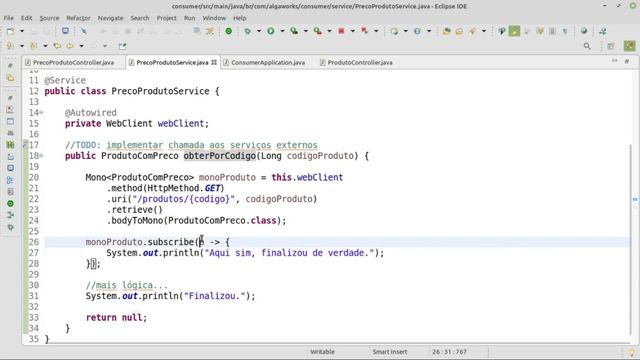This screenshot has height=360, width=640.
Task: Click the Relaunch red-flag toolbar icon
Action: pyautogui.click(x=364, y=31)
